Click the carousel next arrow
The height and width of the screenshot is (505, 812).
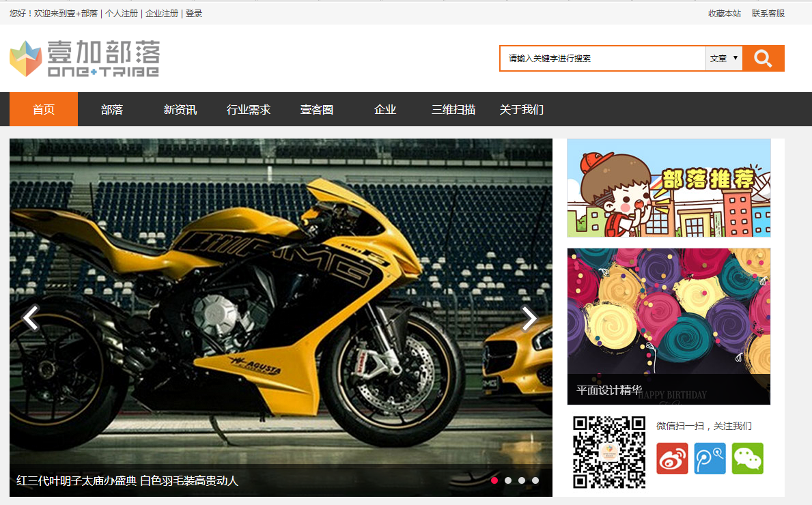(x=528, y=318)
